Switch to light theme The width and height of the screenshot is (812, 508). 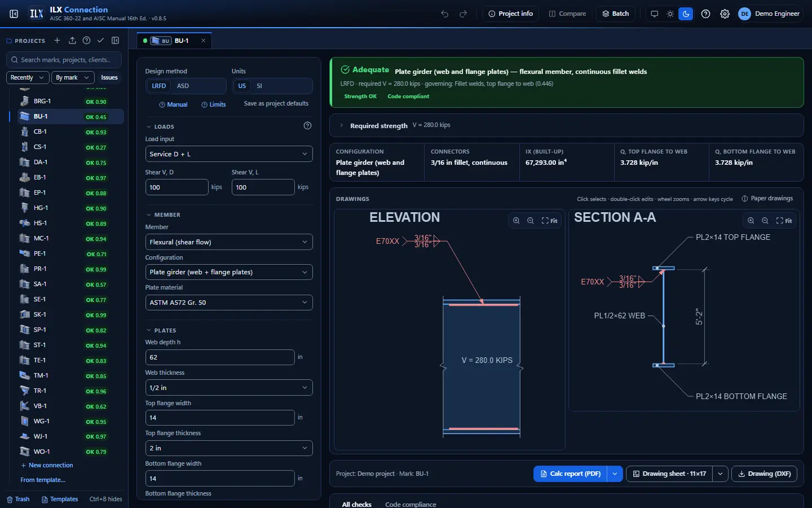click(670, 14)
